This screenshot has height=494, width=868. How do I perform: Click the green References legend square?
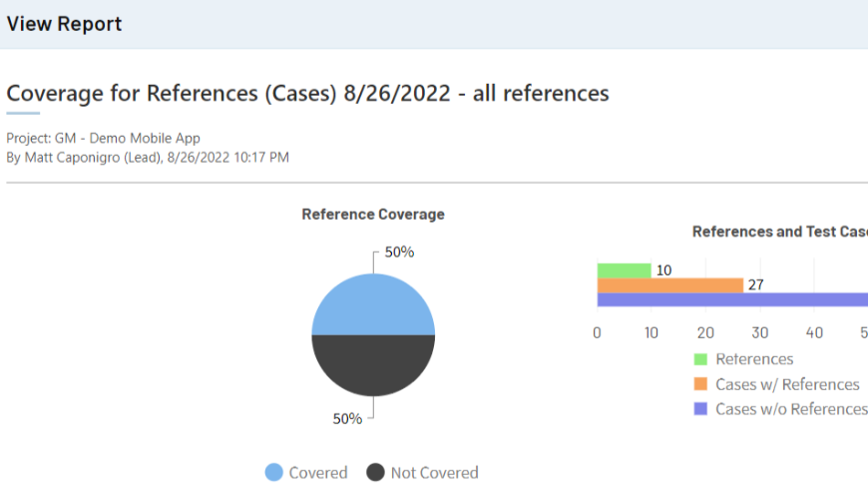tap(700, 359)
